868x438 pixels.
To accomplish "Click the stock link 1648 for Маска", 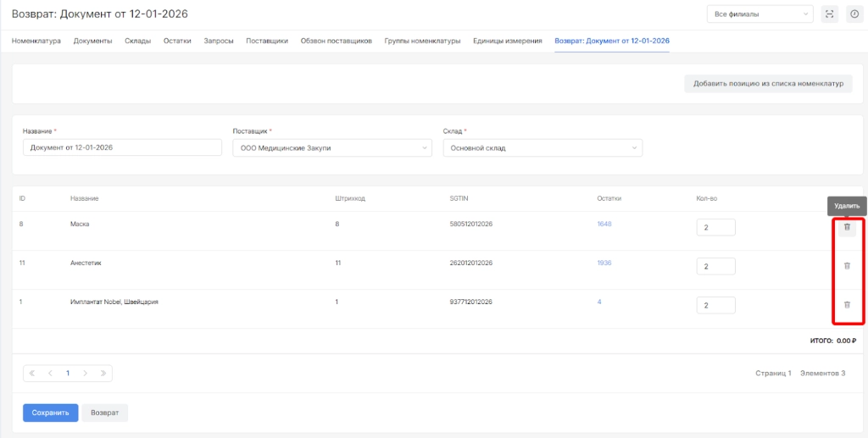I will (604, 224).
